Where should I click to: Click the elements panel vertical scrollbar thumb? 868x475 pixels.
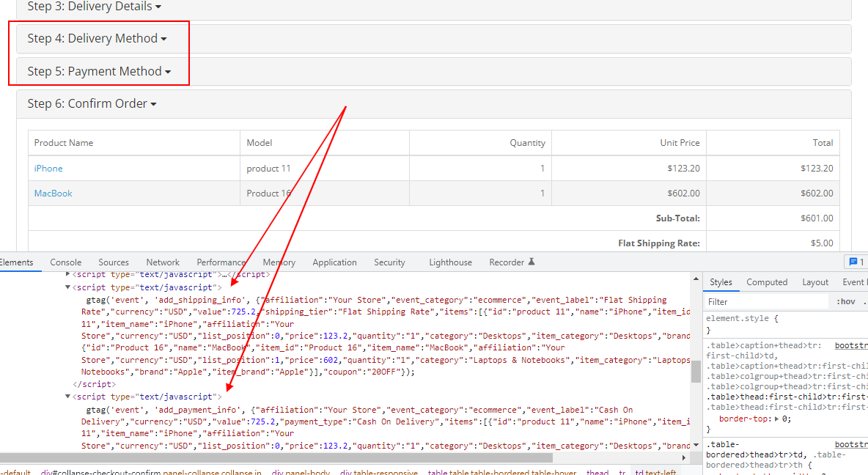tap(696, 372)
